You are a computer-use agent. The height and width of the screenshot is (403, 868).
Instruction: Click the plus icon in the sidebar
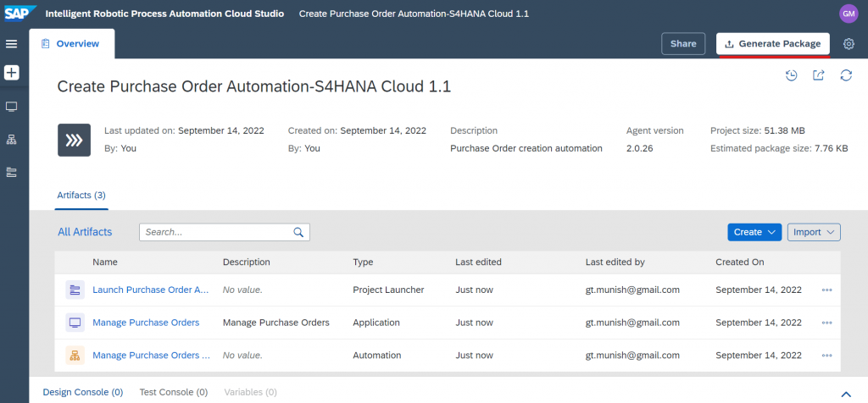coord(11,72)
